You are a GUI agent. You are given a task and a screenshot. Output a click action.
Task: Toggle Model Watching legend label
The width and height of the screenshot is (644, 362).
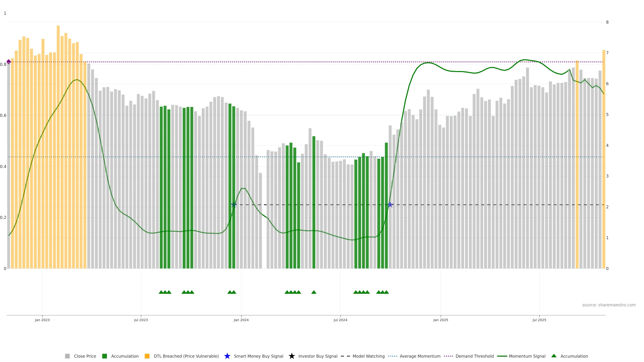pos(368,356)
